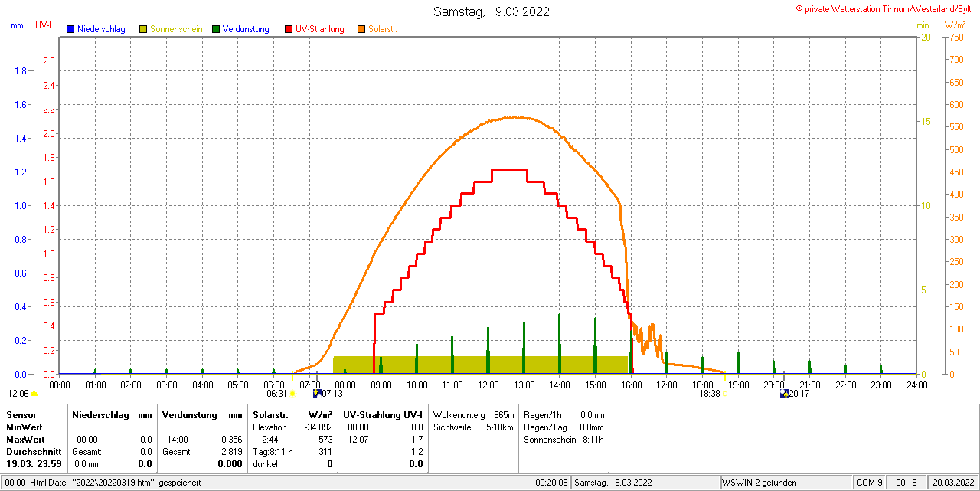Click the 'Sensor' table header

click(21, 414)
